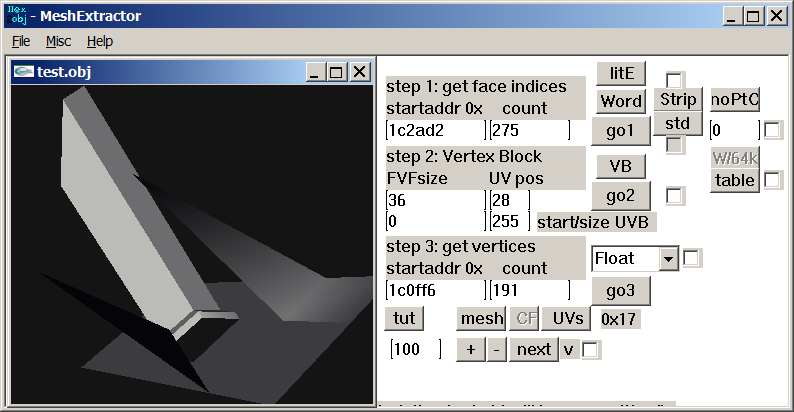794x412 pixels.
Task: Minimize the MeshExtractor main window
Action: pos(731,16)
